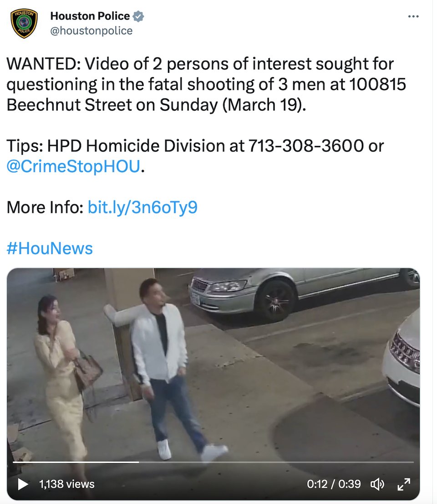Click the verified checkmark badge
The width and height of the screenshot is (437, 504).
tap(138, 16)
